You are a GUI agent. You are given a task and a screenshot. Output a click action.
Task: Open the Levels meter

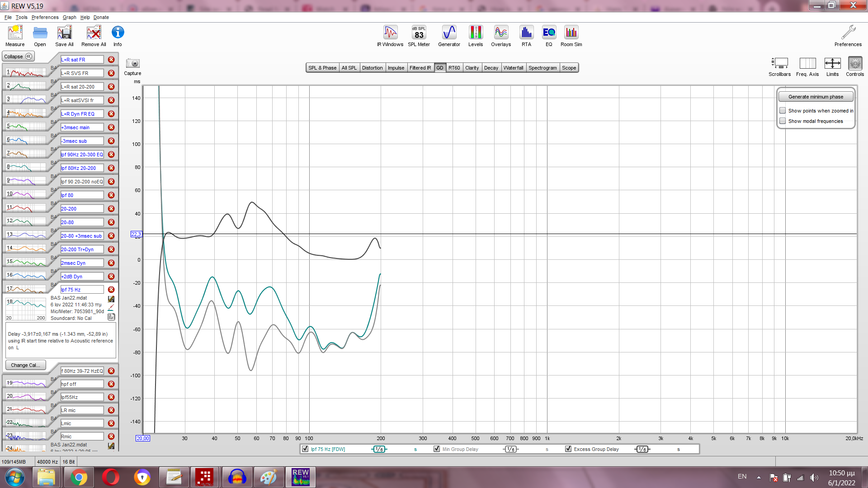point(476,36)
